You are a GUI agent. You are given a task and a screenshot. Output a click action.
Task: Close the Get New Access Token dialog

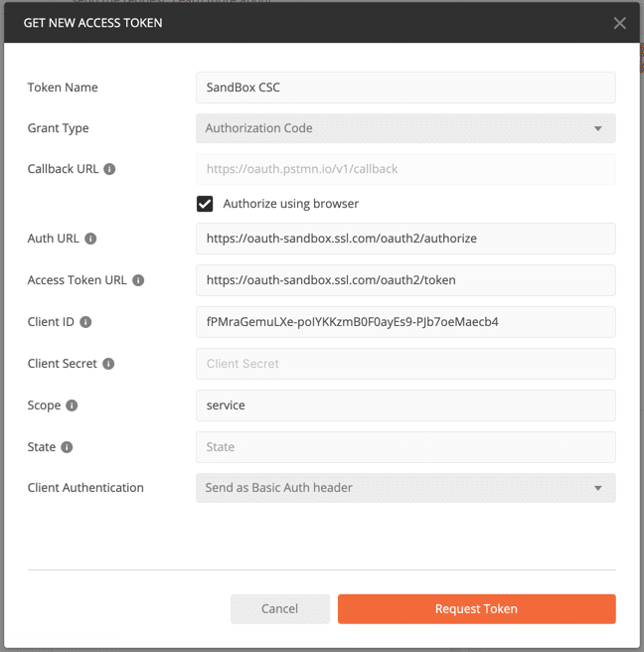[619, 23]
